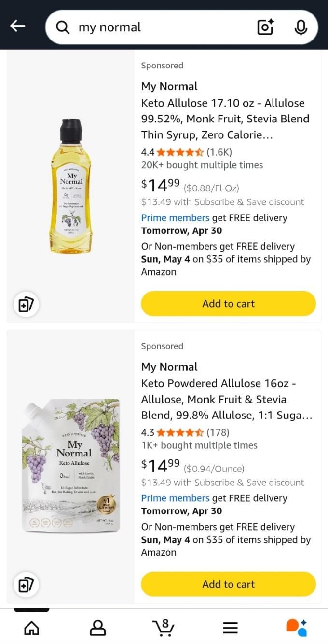
Task: Add Keto Powdered Allulose to cart
Action: [228, 584]
